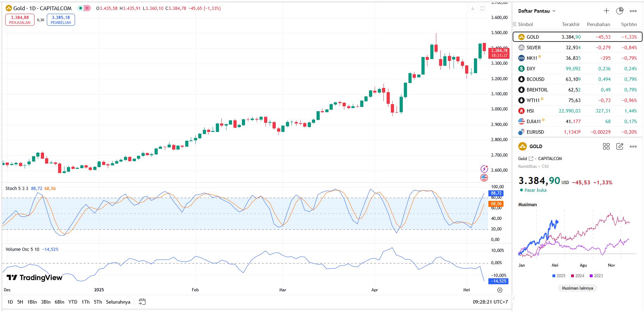
Task: Click the add symbol plus icon in watchlist
Action: (606, 11)
